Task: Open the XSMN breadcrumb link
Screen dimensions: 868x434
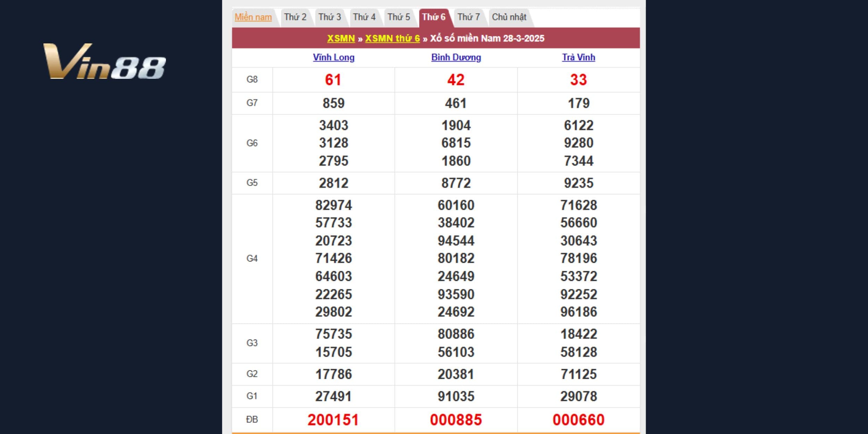Action: click(341, 38)
